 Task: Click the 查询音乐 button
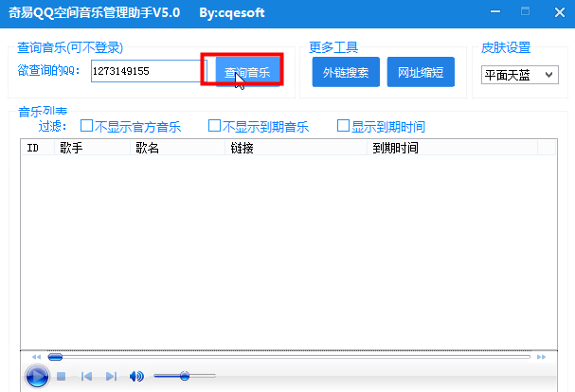coord(248,72)
